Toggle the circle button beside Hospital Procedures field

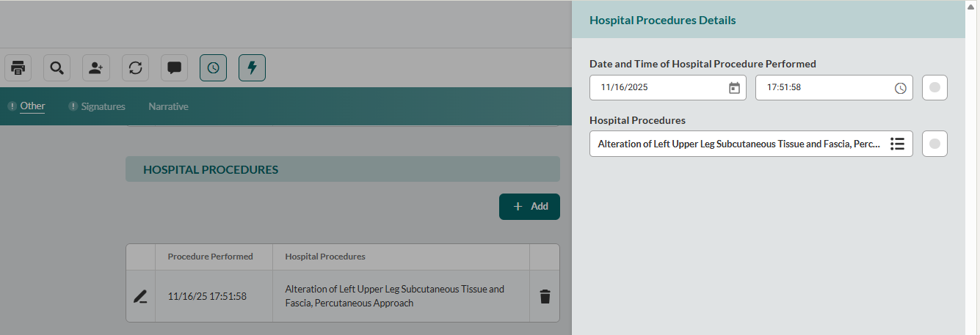pos(934,144)
